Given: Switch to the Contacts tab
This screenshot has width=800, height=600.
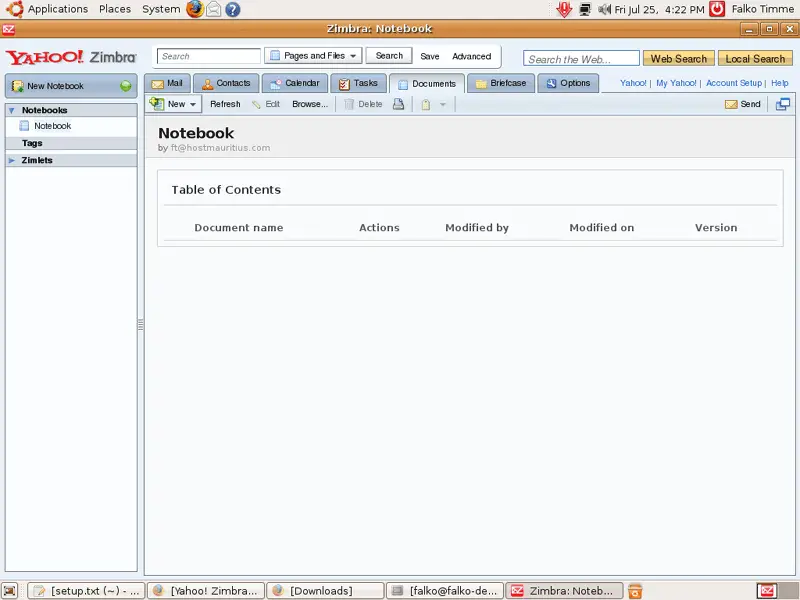Looking at the screenshot, I should point(226,83).
